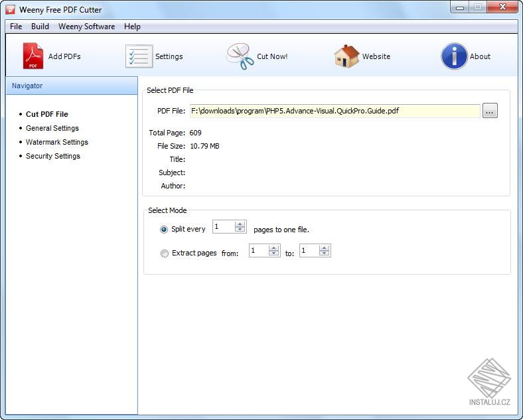Open Security Settings in Navigator
This screenshot has width=523, height=420.
(53, 157)
